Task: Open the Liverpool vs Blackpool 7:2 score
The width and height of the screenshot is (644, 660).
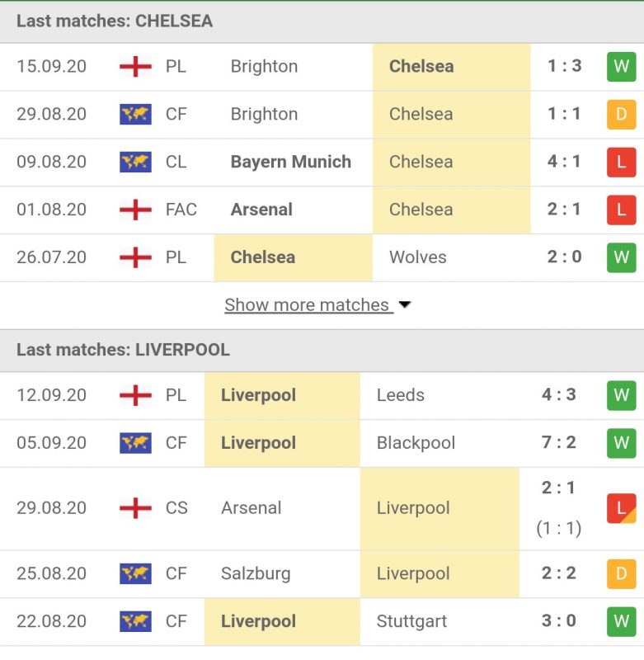Action: click(x=559, y=443)
